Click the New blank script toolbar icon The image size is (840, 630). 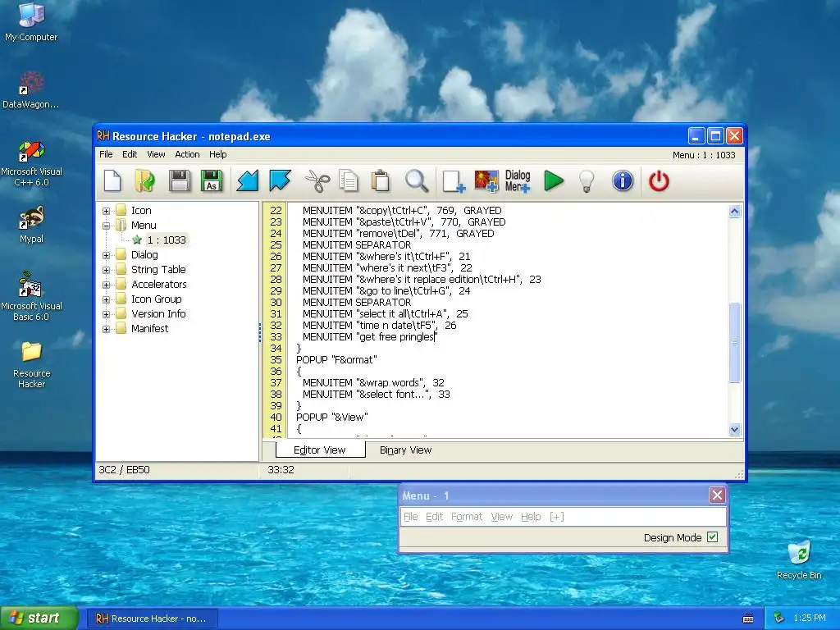[112, 181]
